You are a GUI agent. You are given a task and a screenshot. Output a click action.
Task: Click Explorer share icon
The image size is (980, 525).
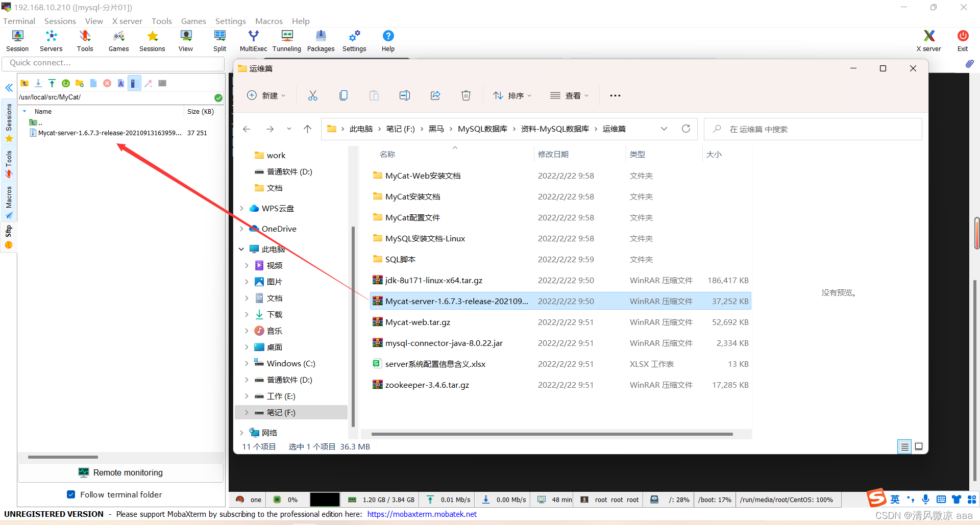coord(435,95)
